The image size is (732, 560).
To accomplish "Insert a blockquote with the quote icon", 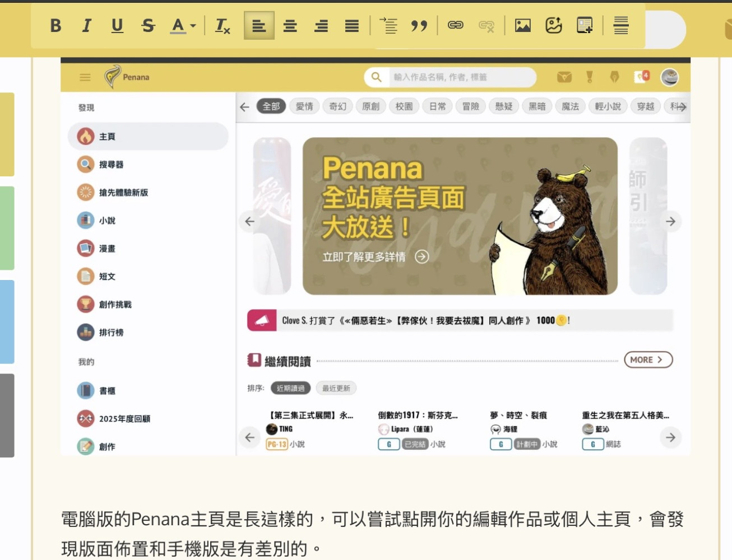I will click(x=419, y=26).
